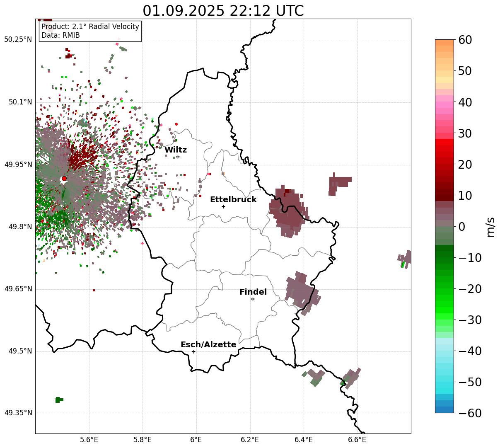
Task: Click the latitude label 49.65°N
Action: coord(18,289)
